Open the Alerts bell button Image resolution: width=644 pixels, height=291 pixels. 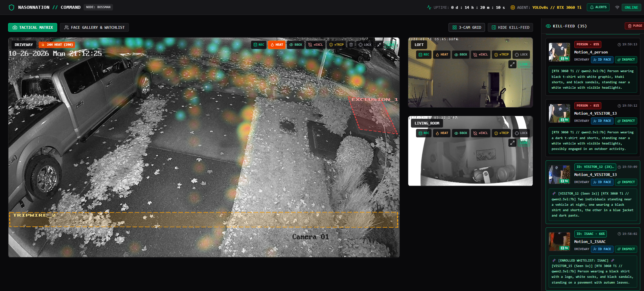(598, 7)
